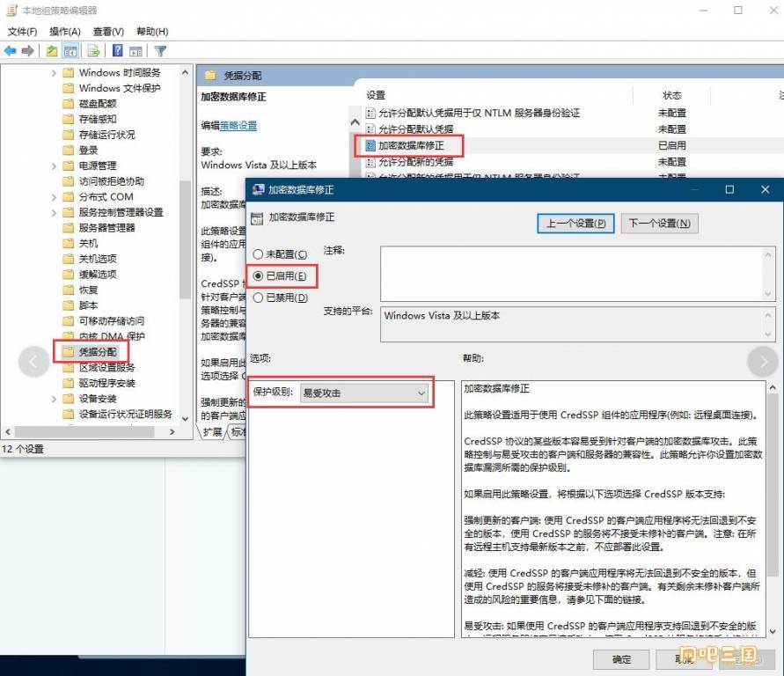This screenshot has width=784, height=676.
Task: Expand the Windows 时间服务 tree node
Action: tap(55, 73)
